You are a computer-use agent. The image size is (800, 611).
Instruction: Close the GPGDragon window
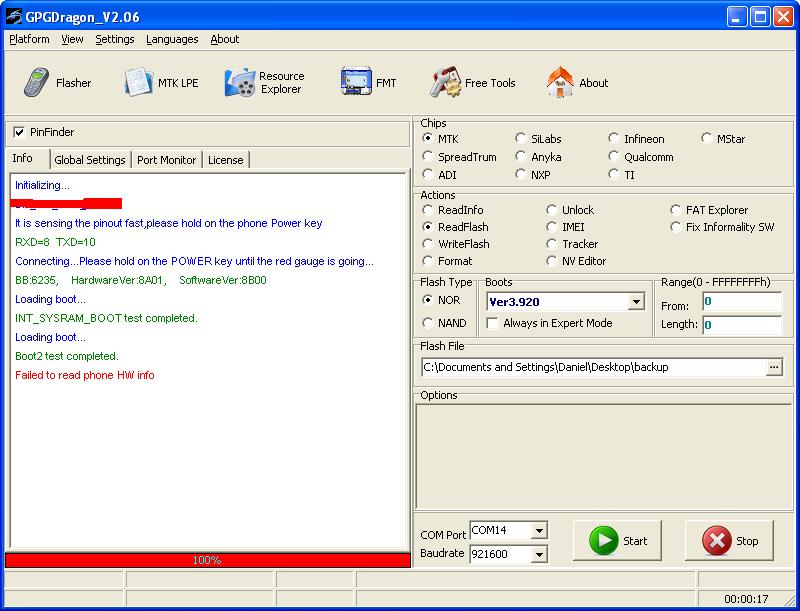click(x=783, y=17)
